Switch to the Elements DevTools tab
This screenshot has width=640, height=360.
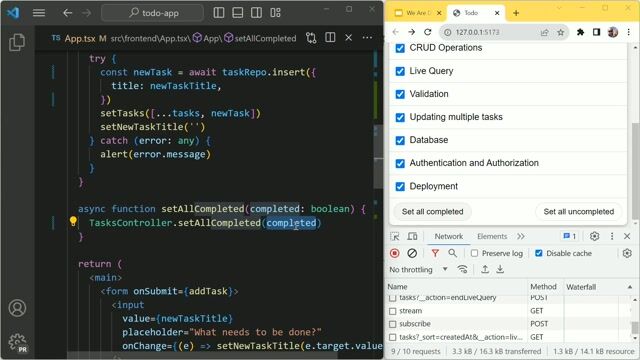[x=492, y=236]
